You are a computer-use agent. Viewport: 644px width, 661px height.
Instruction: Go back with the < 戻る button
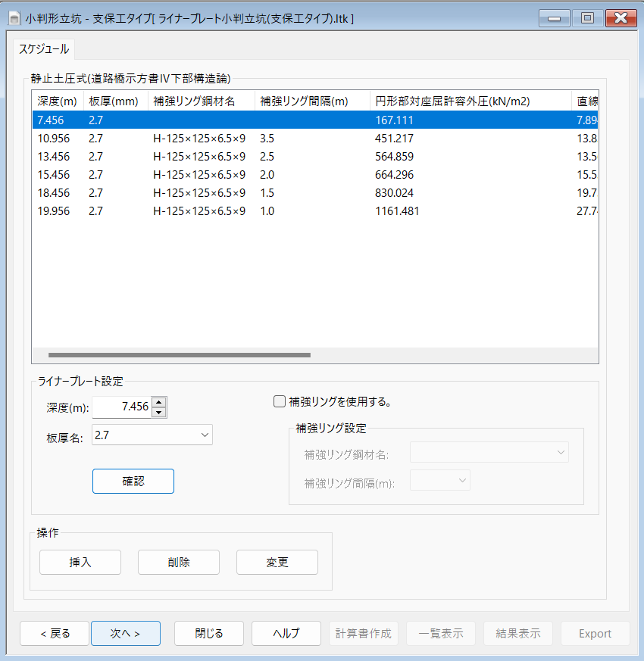pyautogui.click(x=55, y=634)
